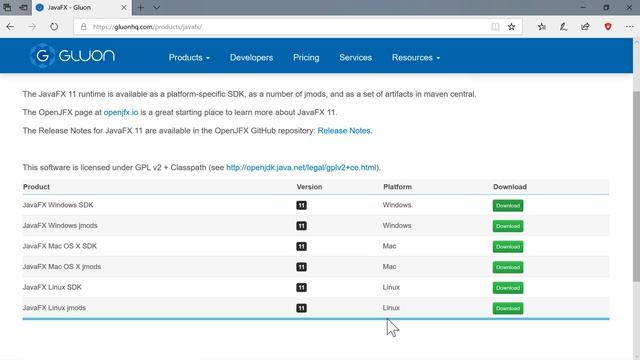Click the 'JavaFX Windows jmods' product name
This screenshot has width=640, height=360.
(x=60, y=225)
